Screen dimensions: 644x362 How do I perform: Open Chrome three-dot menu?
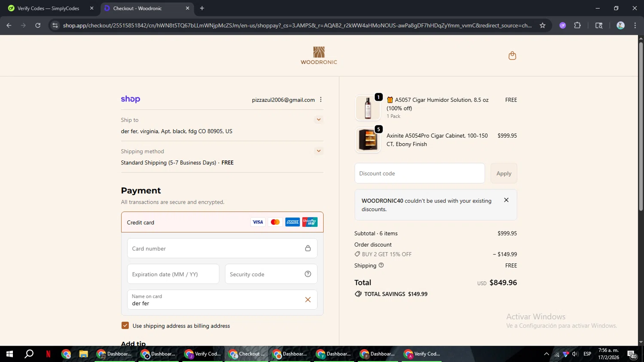point(635,25)
